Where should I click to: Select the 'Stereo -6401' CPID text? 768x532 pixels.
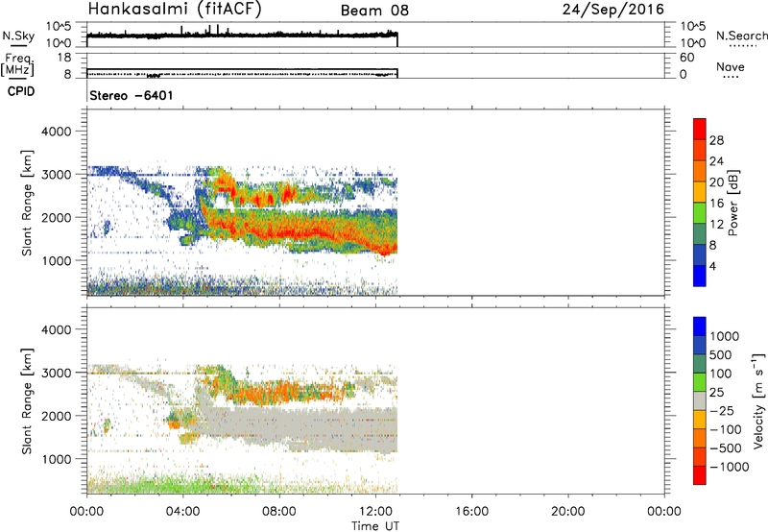[x=132, y=95]
